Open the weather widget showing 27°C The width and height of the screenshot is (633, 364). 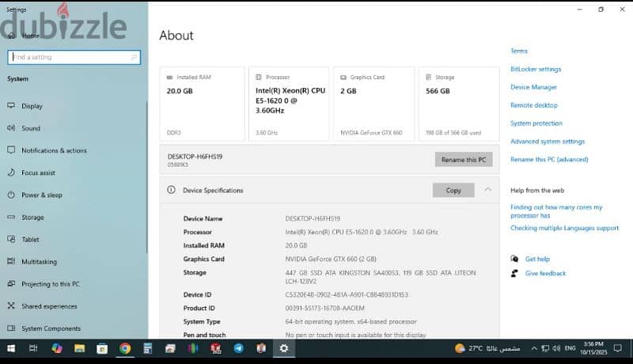[x=487, y=348]
